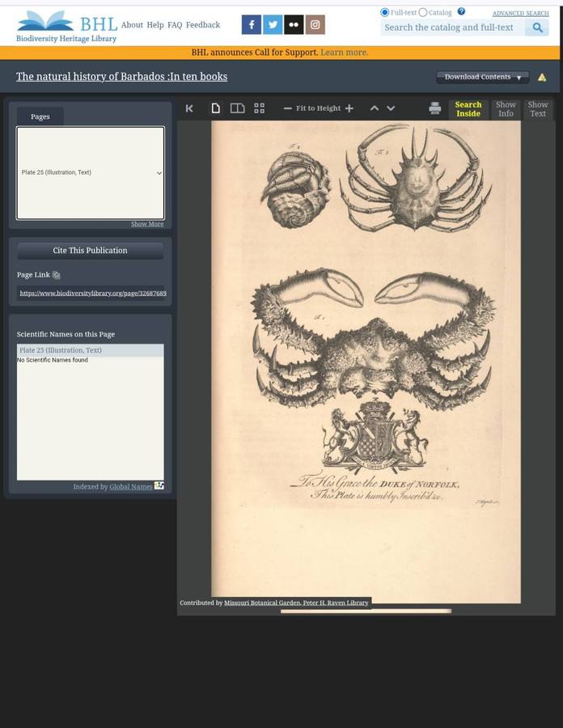Copy the page link to clipboard

56,275
